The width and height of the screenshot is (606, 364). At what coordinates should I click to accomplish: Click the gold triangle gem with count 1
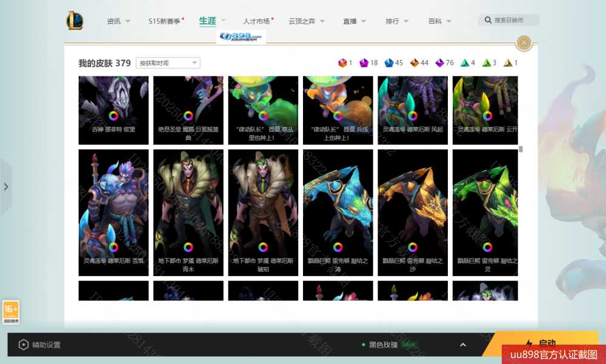[x=508, y=62]
